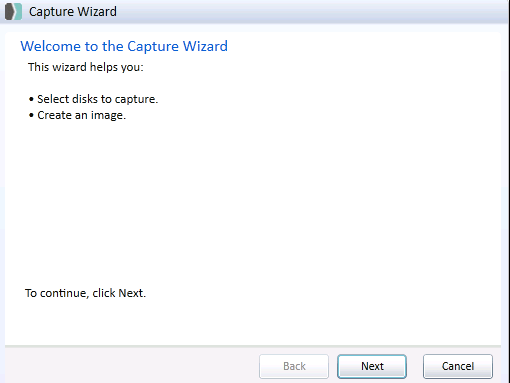
Task: Click the 'Select disks to capture.' bullet
Action: (x=93, y=99)
